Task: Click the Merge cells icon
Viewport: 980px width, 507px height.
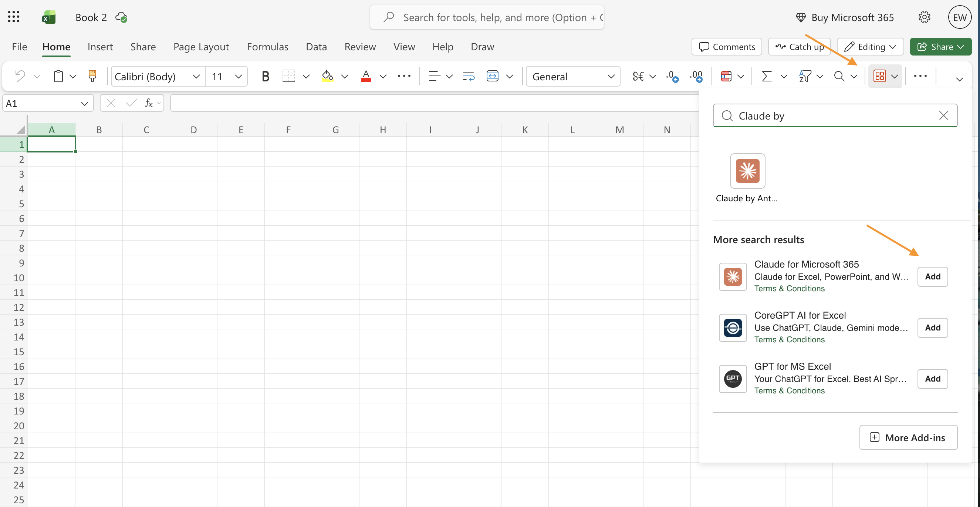Action: [x=492, y=76]
